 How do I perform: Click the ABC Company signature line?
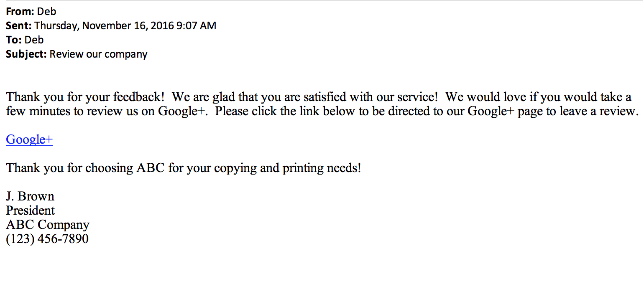click(x=48, y=225)
